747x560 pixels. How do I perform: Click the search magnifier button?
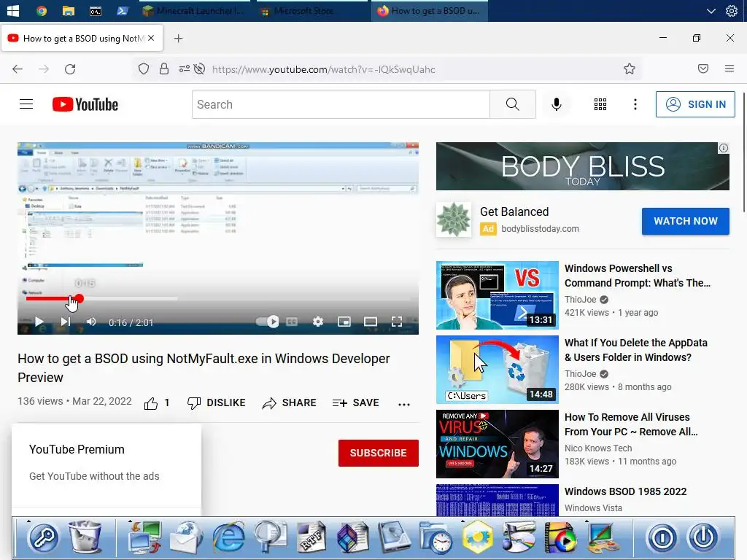pos(513,104)
